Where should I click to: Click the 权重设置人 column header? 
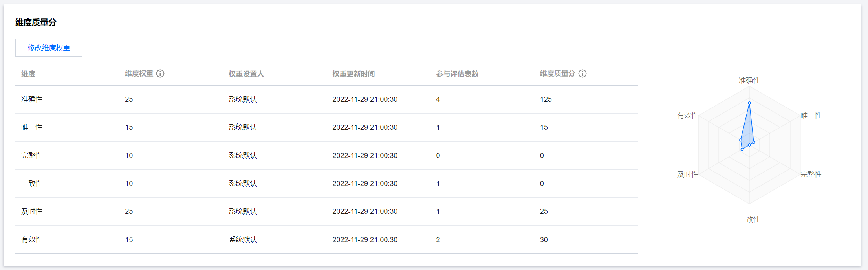pyautogui.click(x=246, y=74)
